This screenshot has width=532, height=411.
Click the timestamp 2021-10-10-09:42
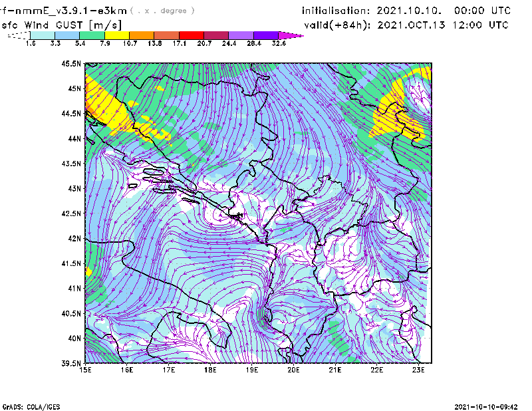pyautogui.click(x=486, y=407)
